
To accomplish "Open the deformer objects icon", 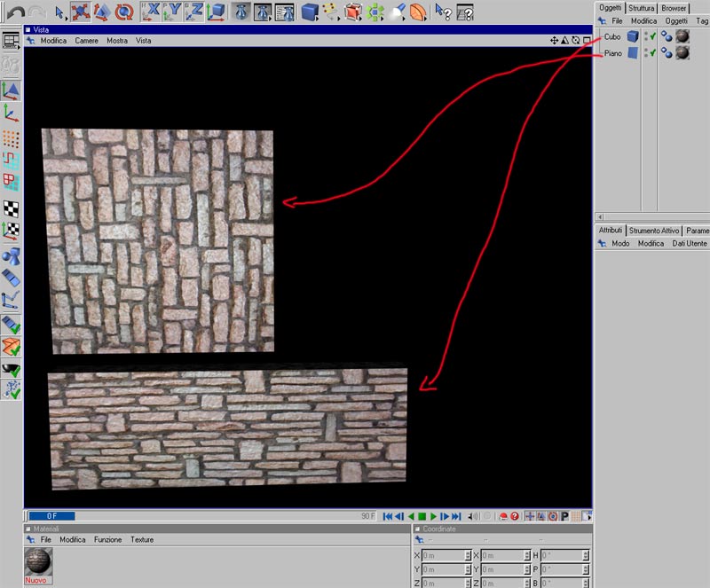I will point(418,12).
